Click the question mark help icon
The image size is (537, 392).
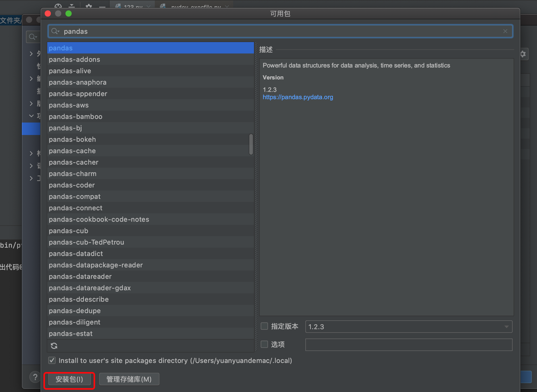click(35, 377)
